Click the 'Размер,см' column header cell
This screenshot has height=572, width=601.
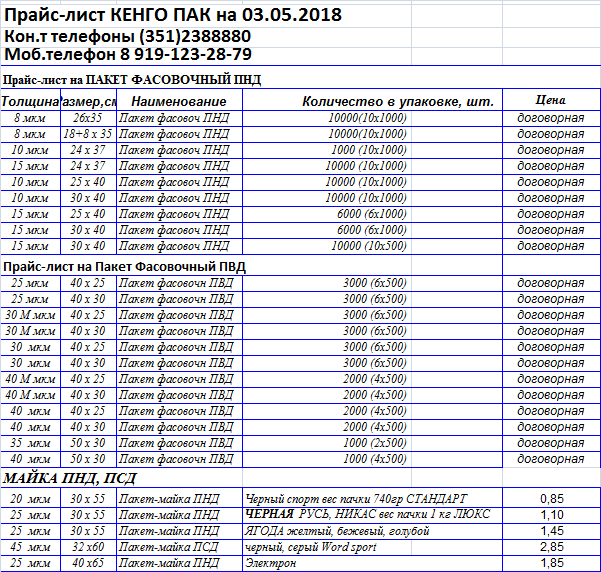[89, 101]
